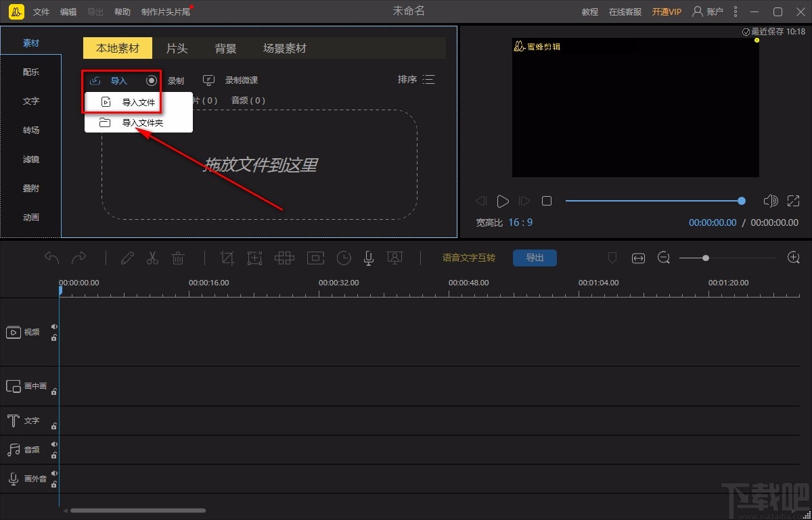Click the picture-in-picture frame icon
The image size is (812, 520).
point(315,258)
